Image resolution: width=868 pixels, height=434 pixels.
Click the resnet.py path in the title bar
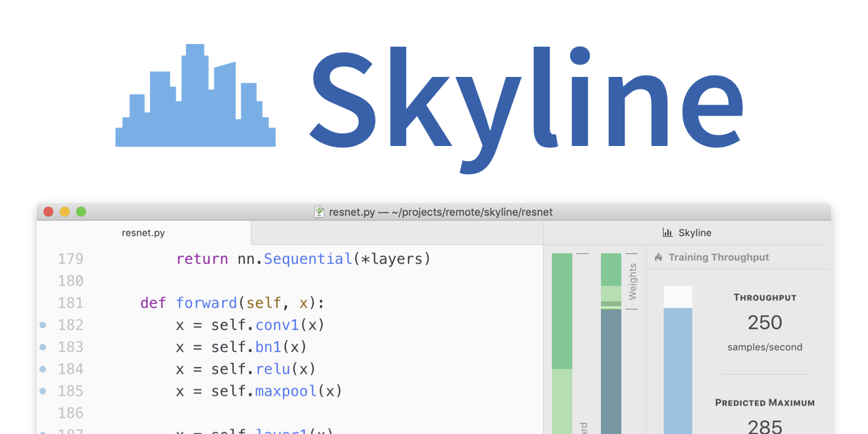[439, 212]
